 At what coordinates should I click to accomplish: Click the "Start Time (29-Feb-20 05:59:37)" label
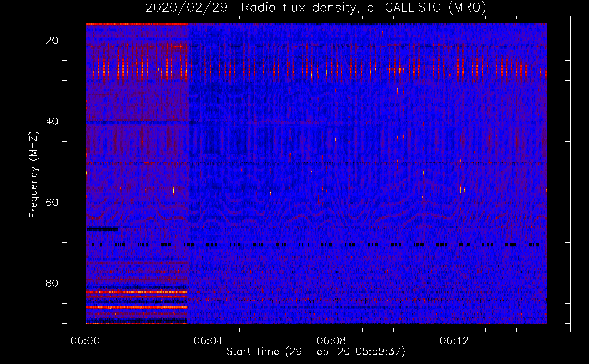point(316,352)
